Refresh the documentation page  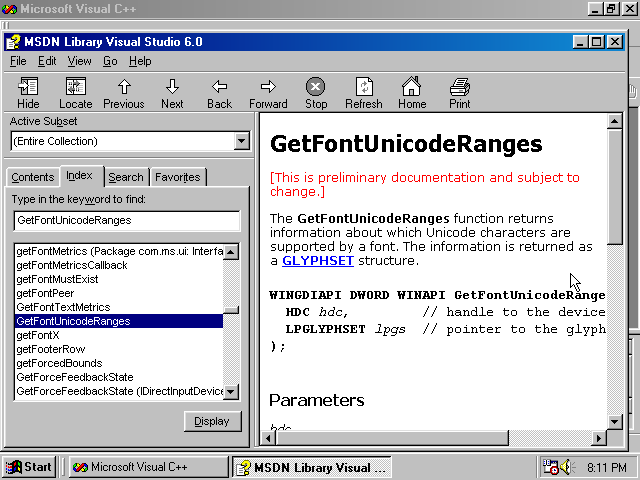click(x=364, y=92)
